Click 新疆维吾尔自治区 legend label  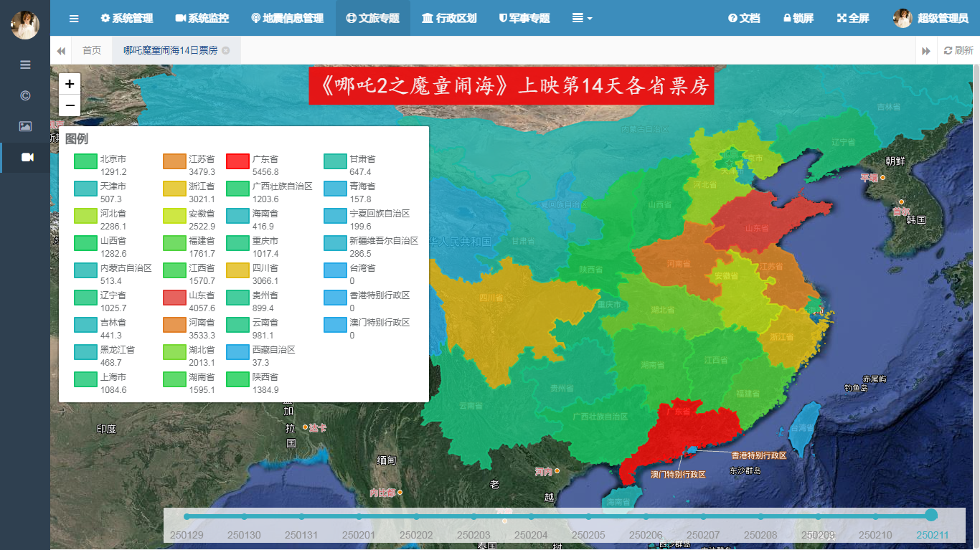click(384, 241)
